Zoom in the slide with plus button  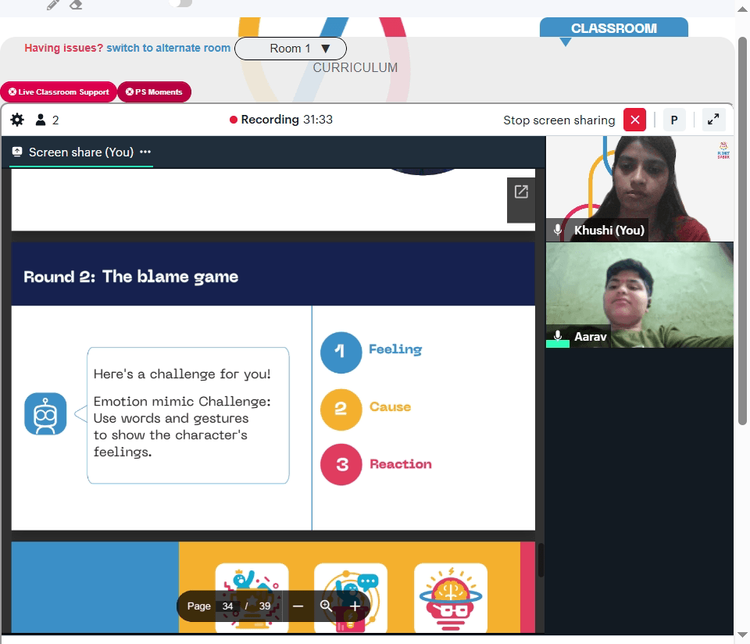(355, 606)
